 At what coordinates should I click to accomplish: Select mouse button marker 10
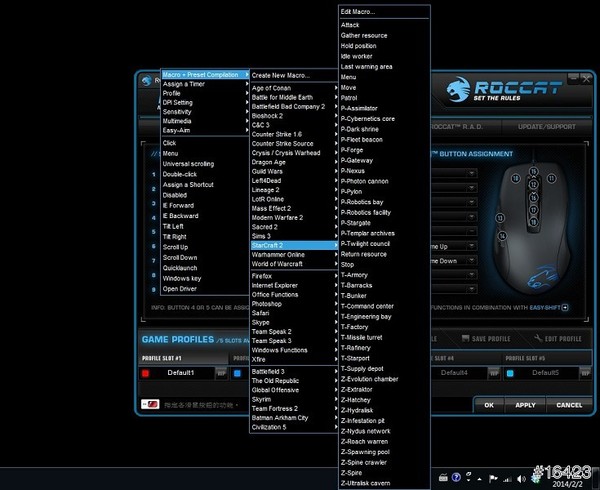(x=515, y=178)
